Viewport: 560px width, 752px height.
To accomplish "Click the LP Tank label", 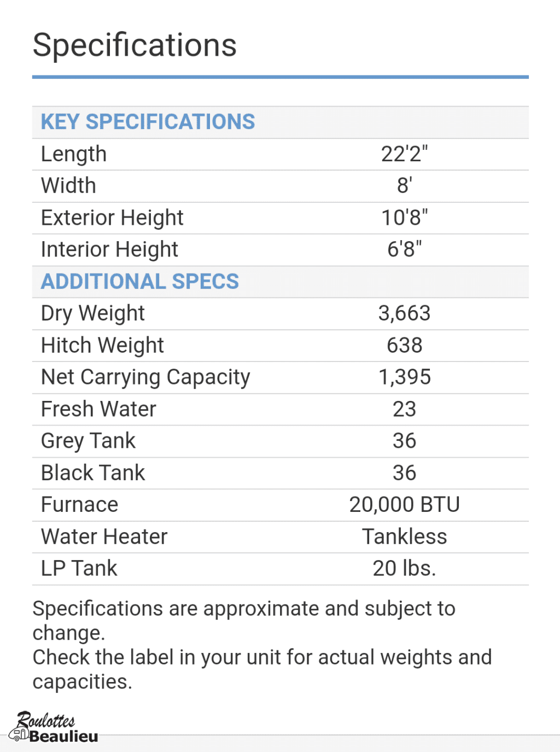I will [x=79, y=569].
